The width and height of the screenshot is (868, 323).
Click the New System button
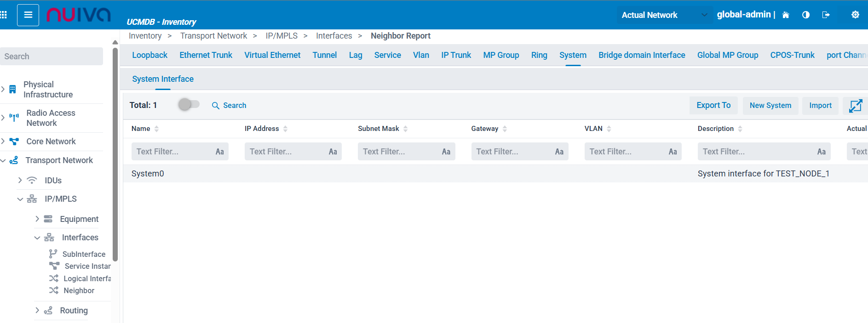pos(770,106)
